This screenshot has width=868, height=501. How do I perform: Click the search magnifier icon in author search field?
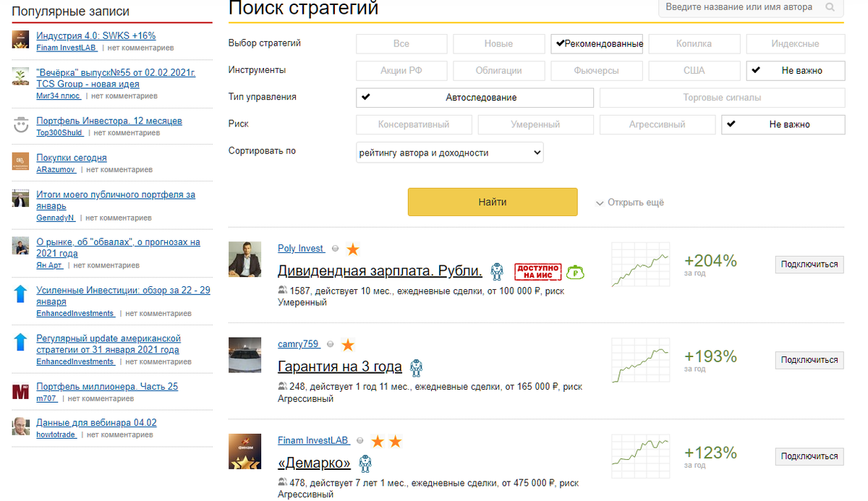point(828,7)
